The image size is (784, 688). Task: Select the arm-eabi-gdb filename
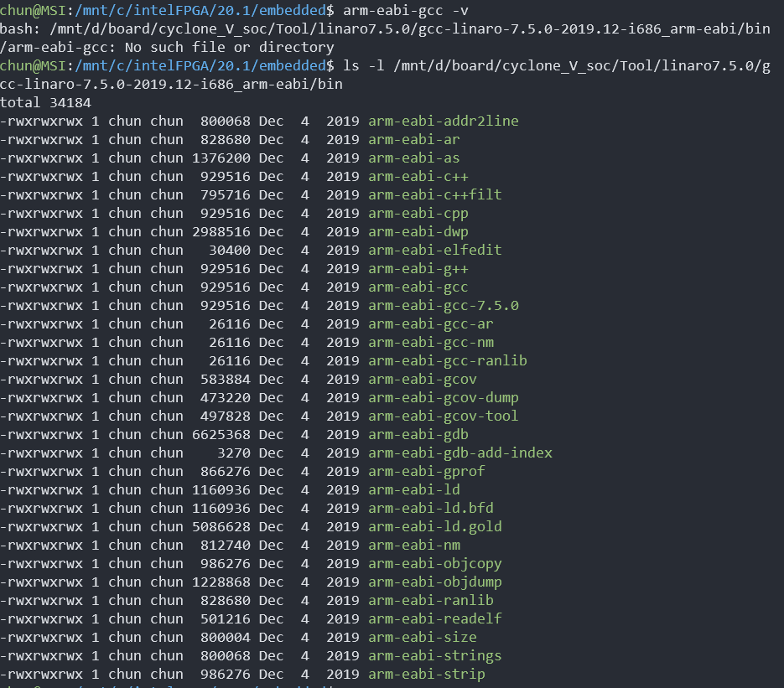pyautogui.click(x=418, y=434)
